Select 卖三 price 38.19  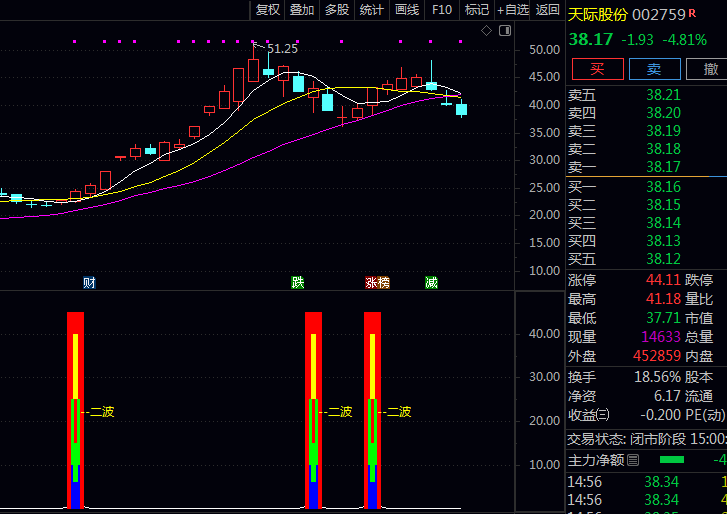pos(663,131)
